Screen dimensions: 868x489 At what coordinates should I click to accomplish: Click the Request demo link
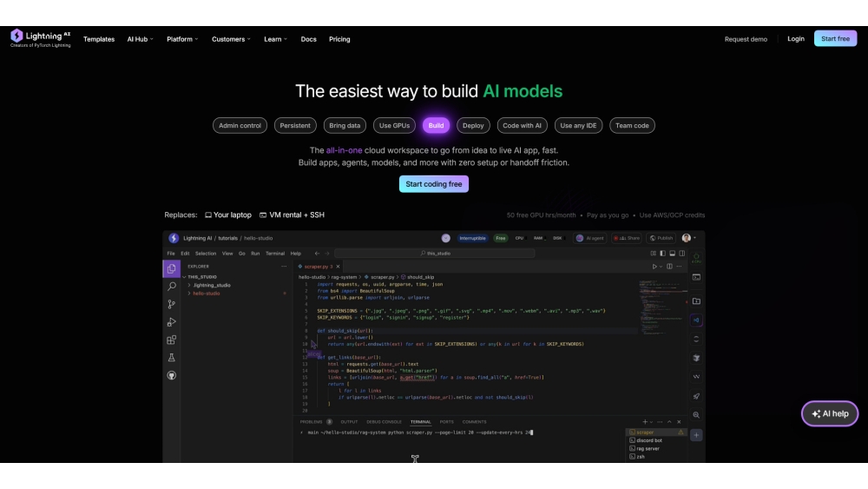coord(746,39)
